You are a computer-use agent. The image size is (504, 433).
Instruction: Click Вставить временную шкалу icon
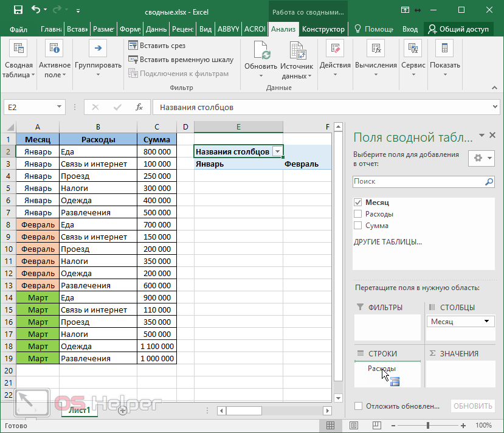[133, 60]
